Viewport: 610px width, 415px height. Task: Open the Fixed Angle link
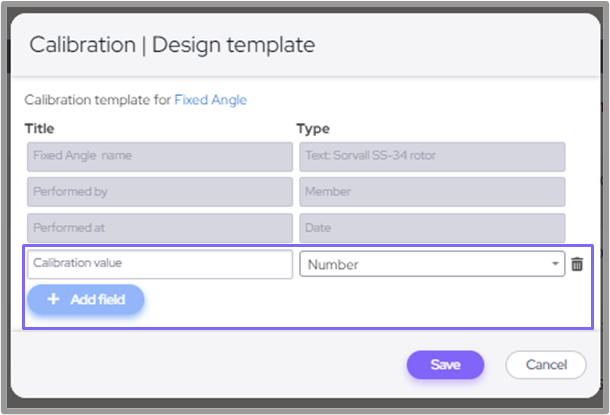pos(210,100)
